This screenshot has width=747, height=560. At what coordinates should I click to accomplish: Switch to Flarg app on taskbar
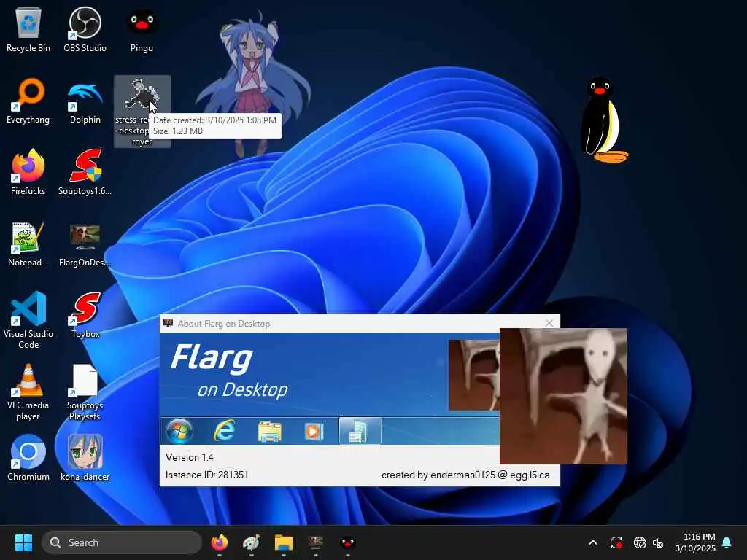tap(315, 542)
